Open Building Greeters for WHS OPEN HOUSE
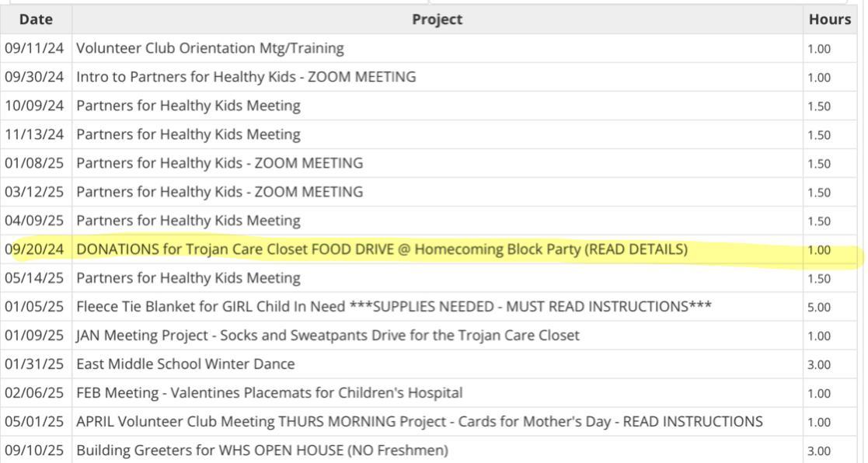 coord(262,451)
